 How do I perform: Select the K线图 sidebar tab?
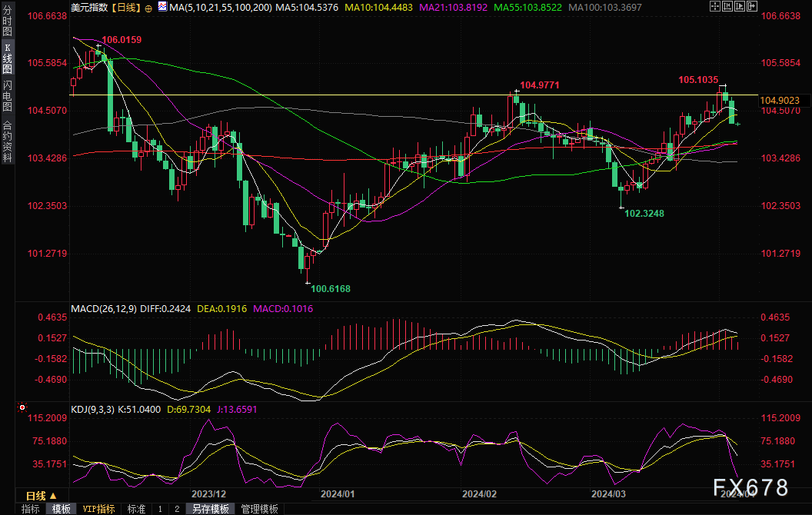click(x=8, y=61)
